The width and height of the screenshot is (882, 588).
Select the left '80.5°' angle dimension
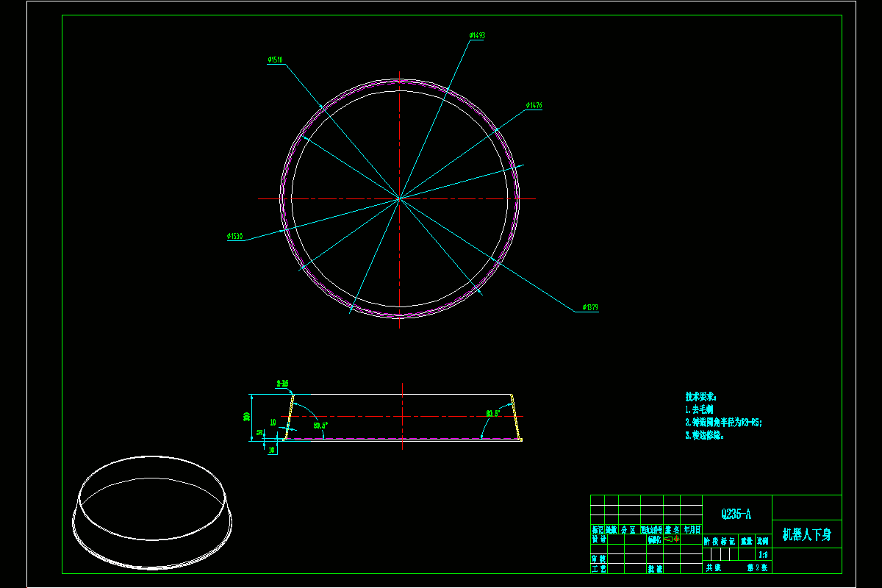(320, 426)
